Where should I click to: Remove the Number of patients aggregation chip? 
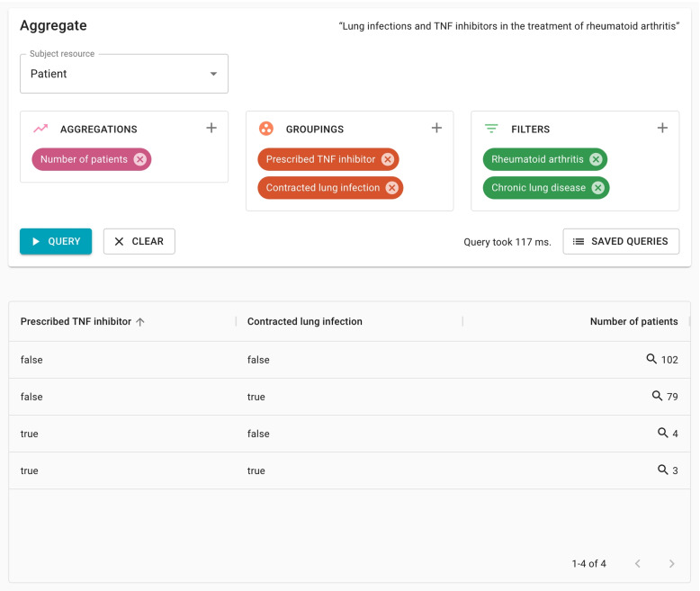tap(140, 159)
